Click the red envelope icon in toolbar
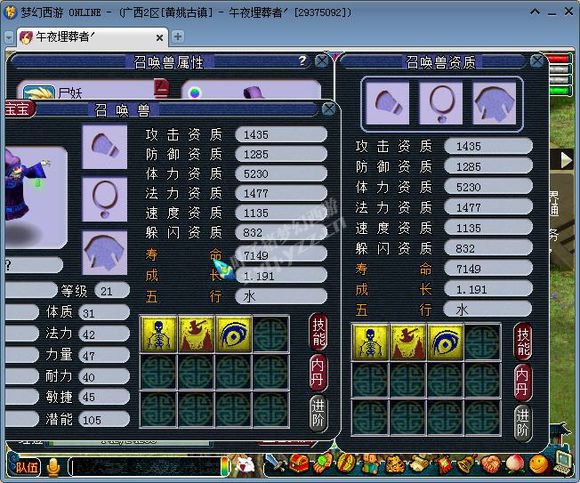This screenshot has height=483, width=580. [x=444, y=465]
